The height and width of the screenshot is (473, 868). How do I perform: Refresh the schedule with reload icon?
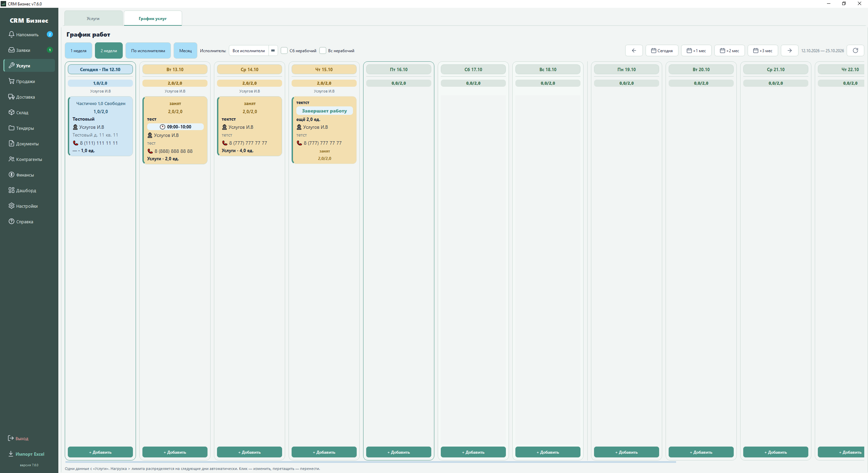(855, 50)
